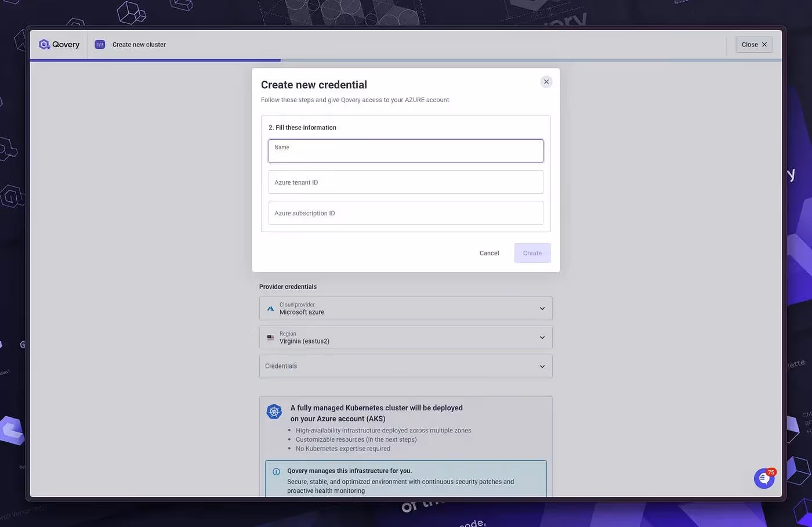Click the Qovery logo
The image size is (812, 527).
(x=59, y=44)
